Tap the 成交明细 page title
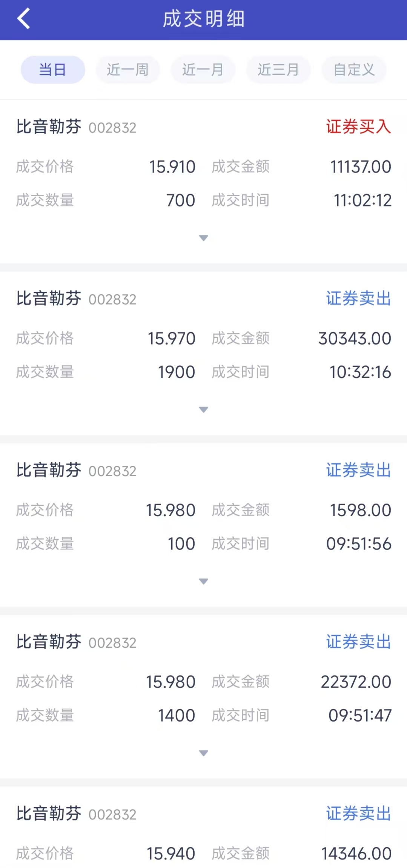Viewport: 407px width, 868px height. point(204,19)
